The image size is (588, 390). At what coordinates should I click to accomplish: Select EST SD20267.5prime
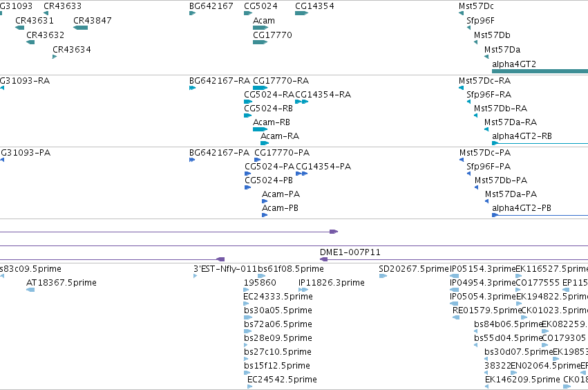[414, 269]
